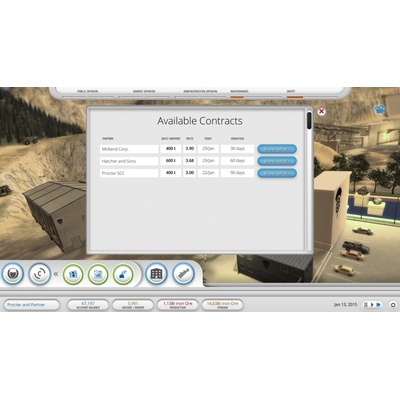Click the Iron Ore Storage indicator
Image resolution: width=400 pixels, height=400 pixels.
tap(222, 305)
